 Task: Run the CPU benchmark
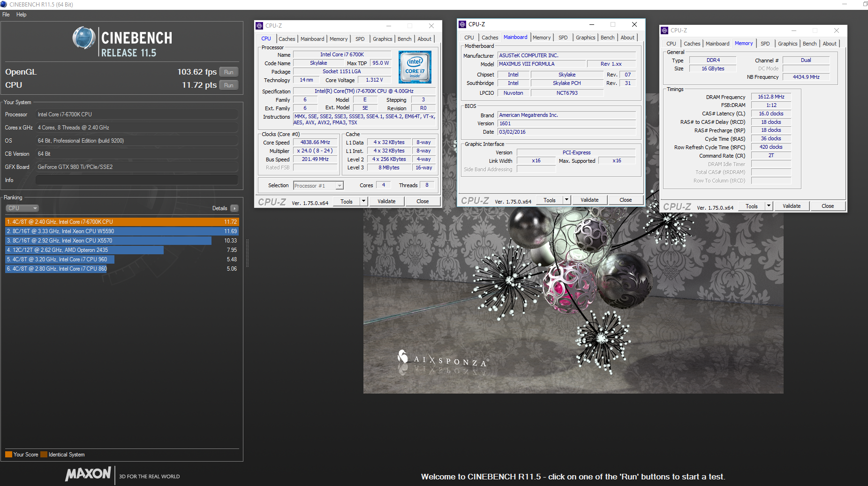[x=229, y=85]
